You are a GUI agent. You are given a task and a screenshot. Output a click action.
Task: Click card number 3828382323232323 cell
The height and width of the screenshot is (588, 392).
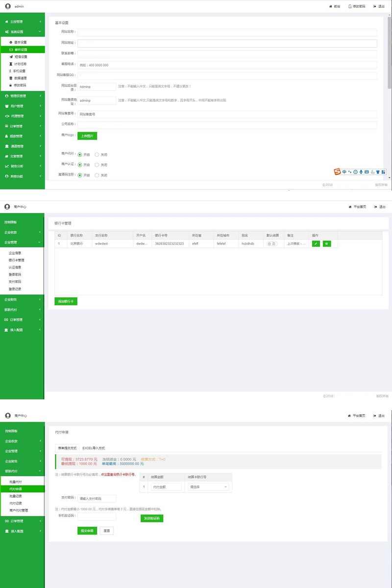(x=170, y=244)
